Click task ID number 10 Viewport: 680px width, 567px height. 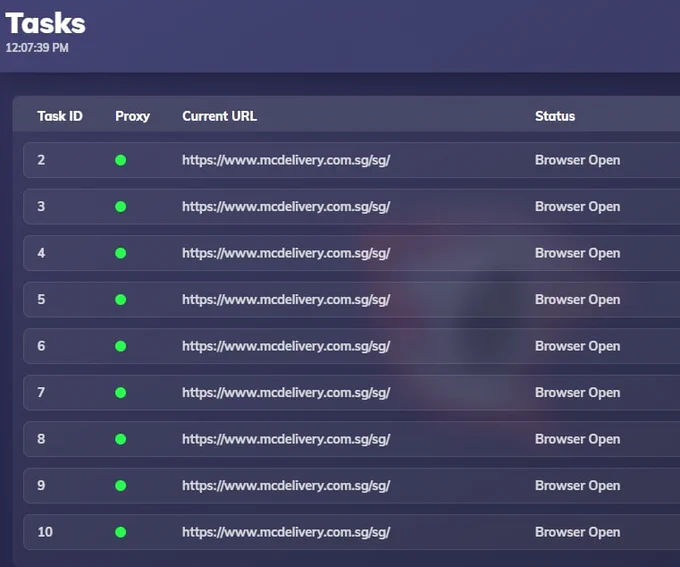(x=45, y=532)
